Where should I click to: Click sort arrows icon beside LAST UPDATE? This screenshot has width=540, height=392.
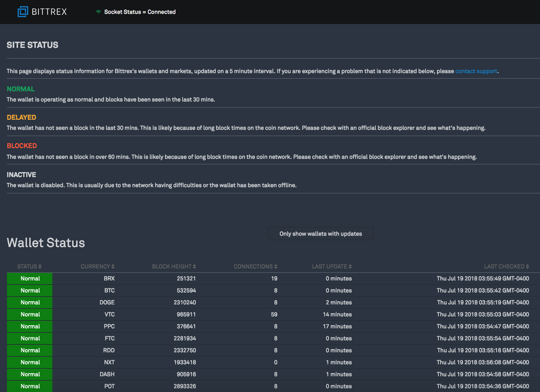click(350, 267)
